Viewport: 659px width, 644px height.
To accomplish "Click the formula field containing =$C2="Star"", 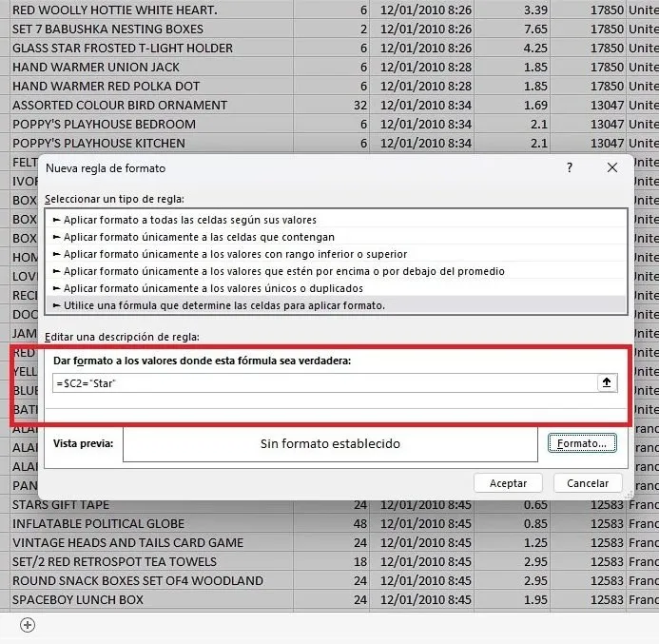I will click(x=324, y=383).
